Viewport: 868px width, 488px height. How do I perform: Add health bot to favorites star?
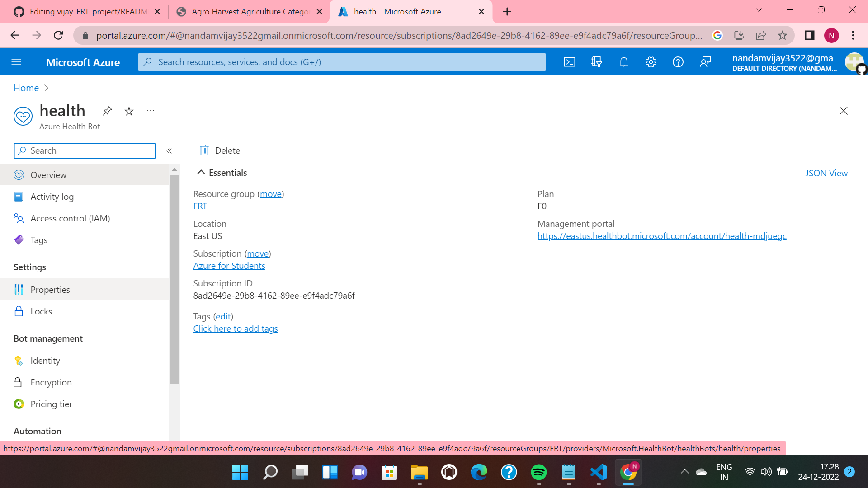(x=129, y=111)
